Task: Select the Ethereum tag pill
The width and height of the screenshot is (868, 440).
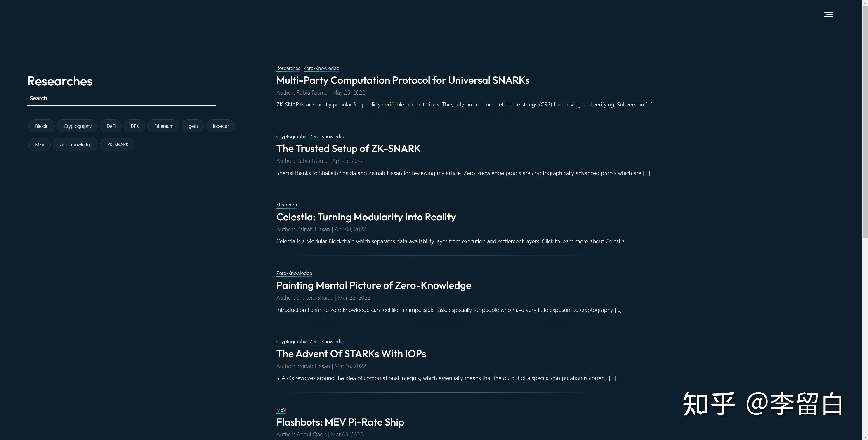Action: click(x=164, y=126)
